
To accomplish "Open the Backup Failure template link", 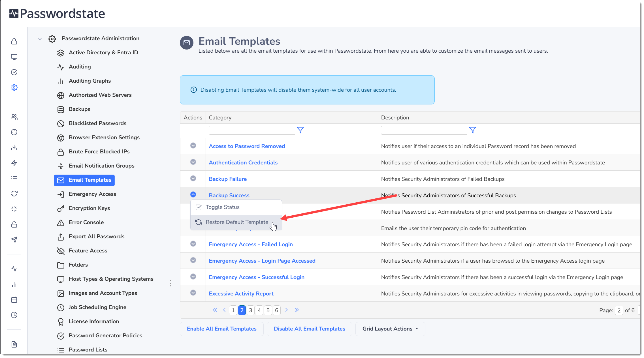I will tap(228, 179).
